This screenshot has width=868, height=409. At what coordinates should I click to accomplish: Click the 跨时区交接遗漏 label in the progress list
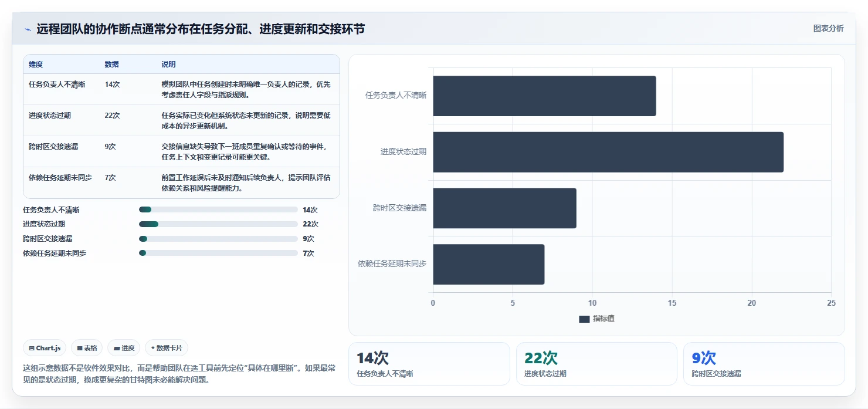pos(48,239)
